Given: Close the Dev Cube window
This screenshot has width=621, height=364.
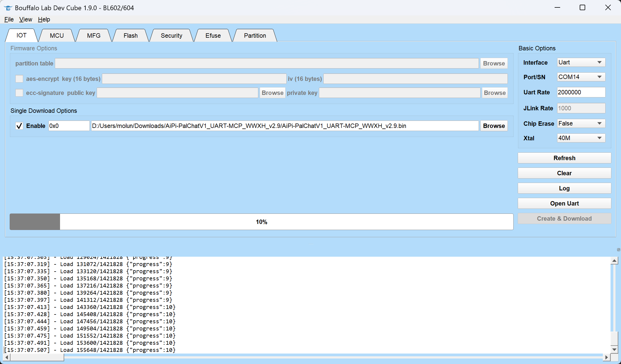Looking at the screenshot, I should (x=608, y=8).
